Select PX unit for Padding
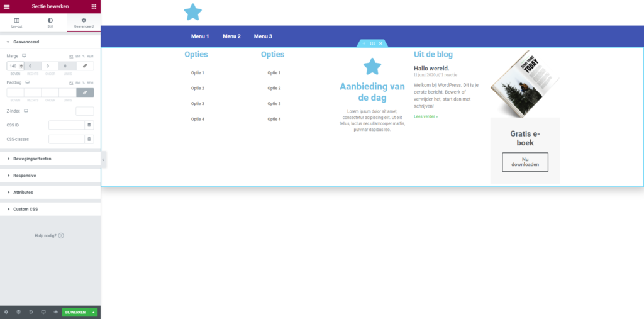Screen dimensions: 644x319 [x=71, y=82]
